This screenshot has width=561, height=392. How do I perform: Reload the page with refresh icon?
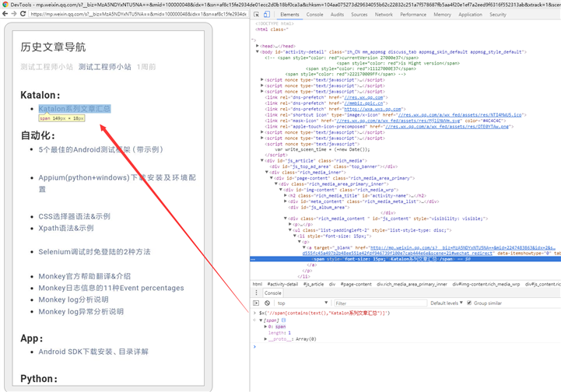click(23, 13)
